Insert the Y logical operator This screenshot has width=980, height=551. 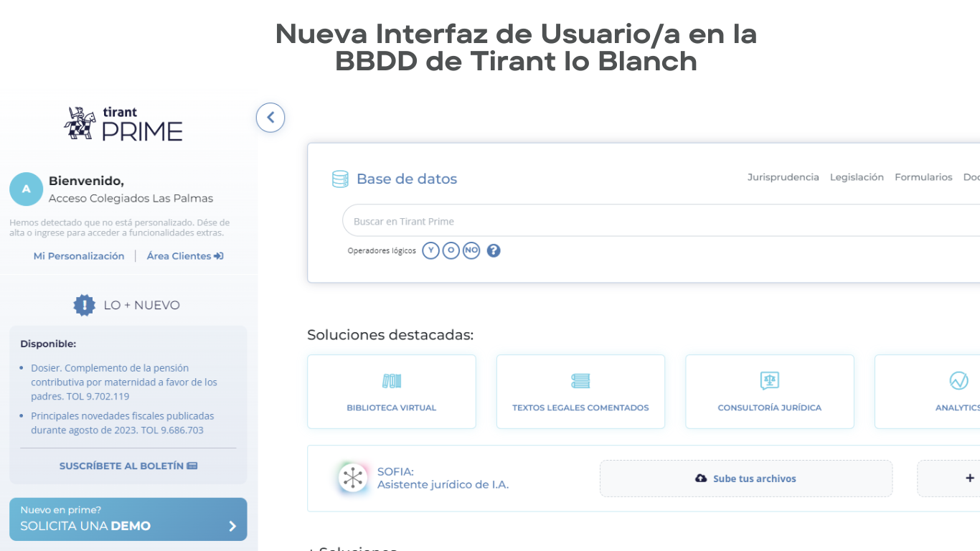(430, 250)
